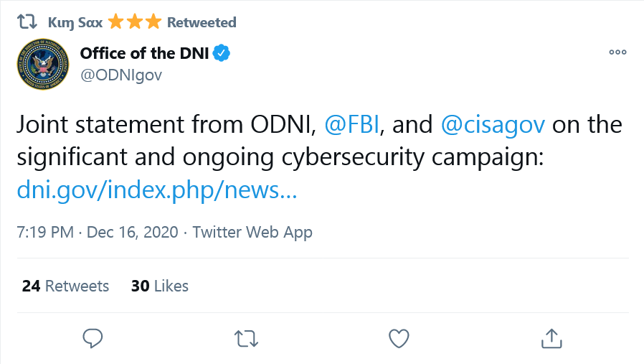Image resolution: width=644 pixels, height=364 pixels.
Task: Open the share tweet icon
Action: pos(551,338)
